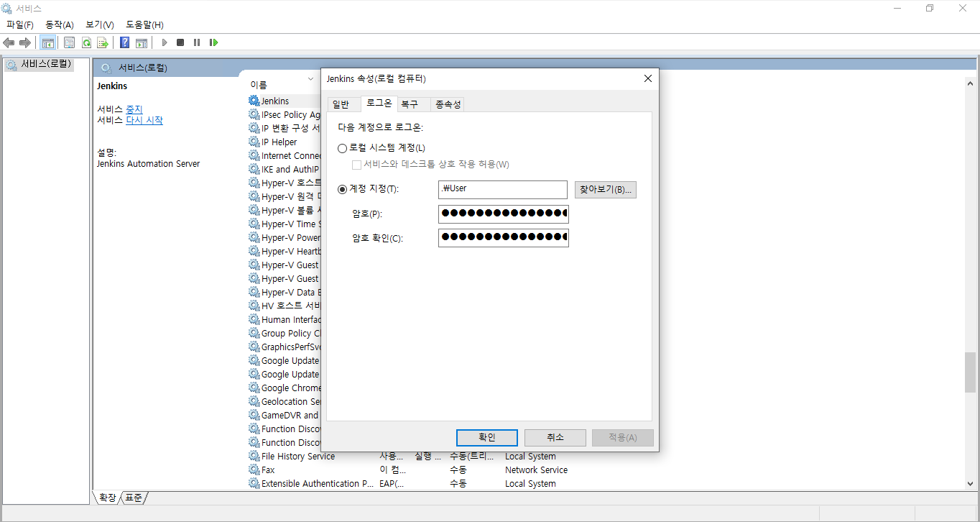Close the Jenkins 속성 dialog
This screenshot has width=980, height=522.
(647, 78)
